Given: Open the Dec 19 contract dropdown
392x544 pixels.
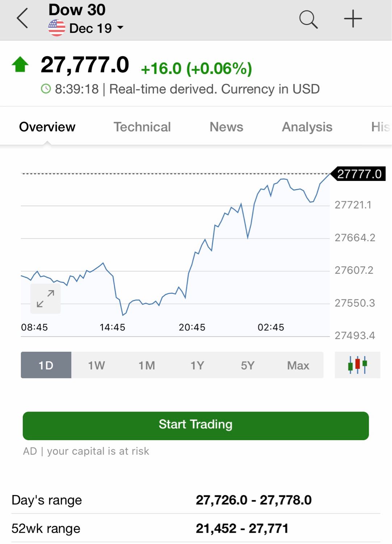Looking at the screenshot, I should (96, 28).
